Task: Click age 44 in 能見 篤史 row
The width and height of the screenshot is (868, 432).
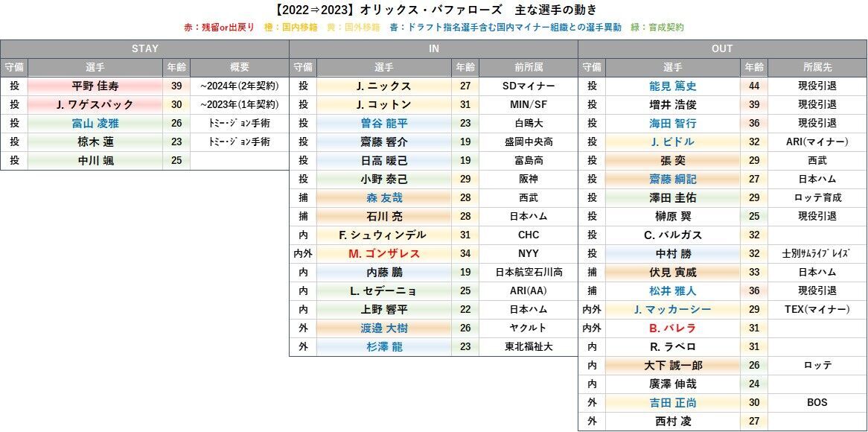Action: pyautogui.click(x=754, y=86)
